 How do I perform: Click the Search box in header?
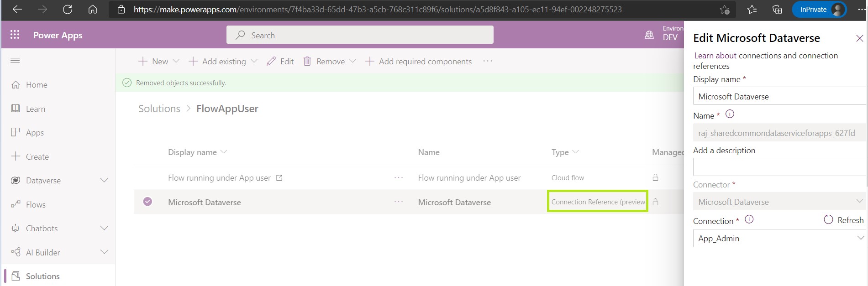coord(360,35)
